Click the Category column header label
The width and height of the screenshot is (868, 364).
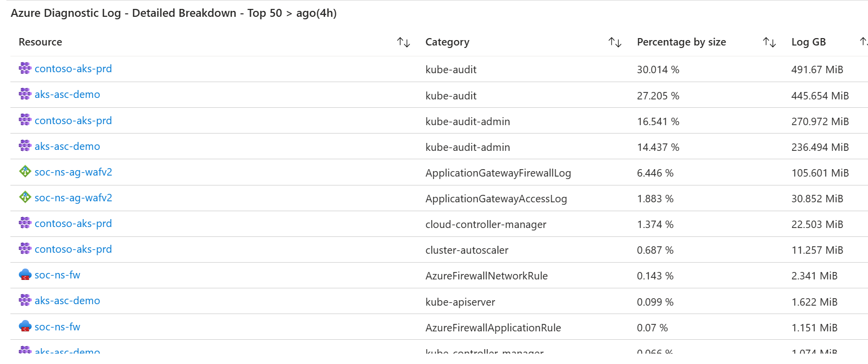pos(447,42)
